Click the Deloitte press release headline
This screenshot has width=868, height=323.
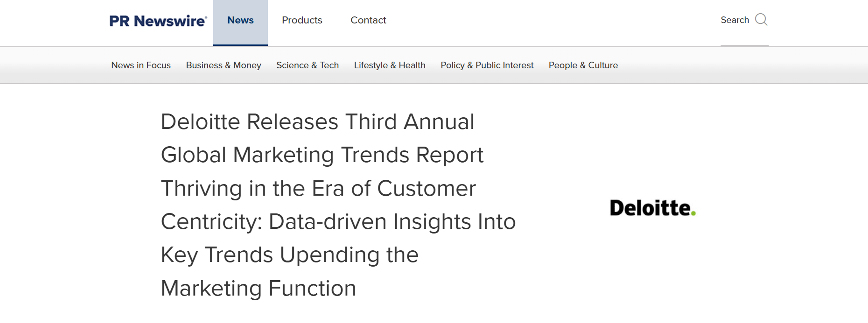pyautogui.click(x=337, y=204)
